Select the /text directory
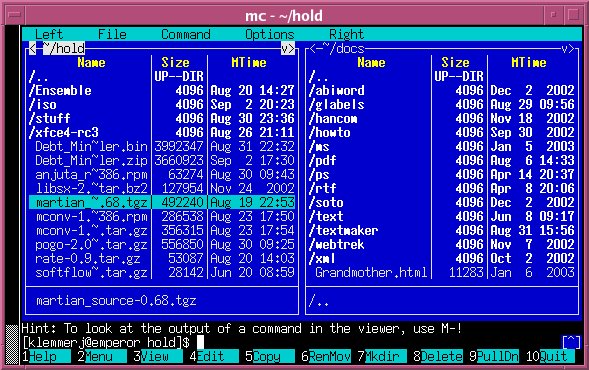Image resolution: width=589 pixels, height=370 pixels. 442,216
